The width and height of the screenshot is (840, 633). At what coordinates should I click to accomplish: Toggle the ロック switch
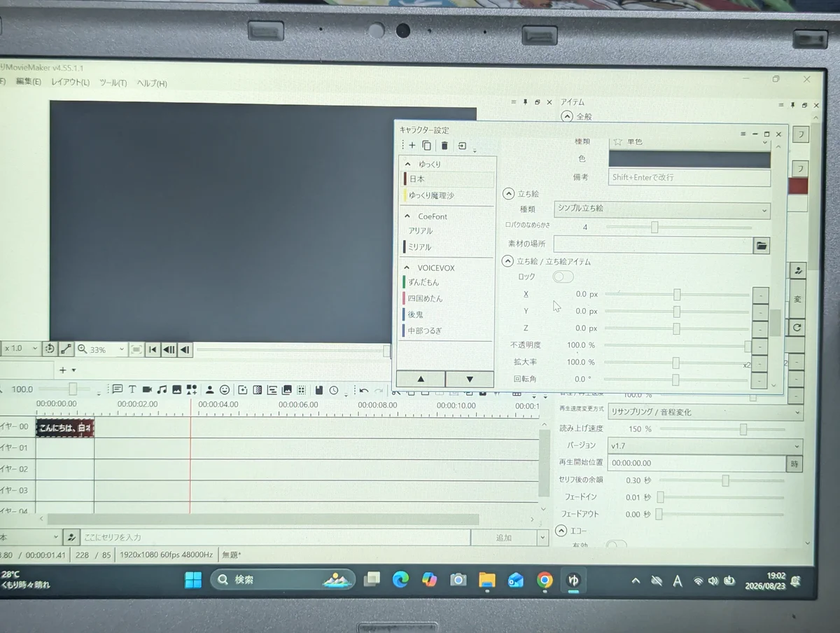pos(563,277)
